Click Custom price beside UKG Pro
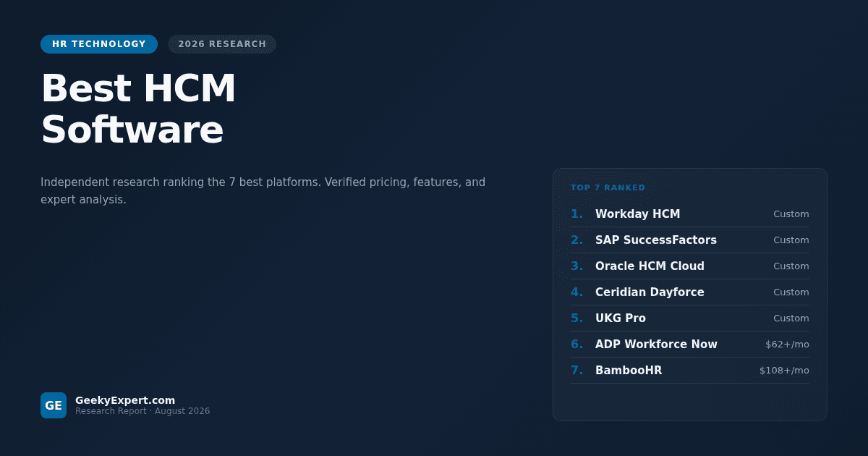 [x=791, y=318]
